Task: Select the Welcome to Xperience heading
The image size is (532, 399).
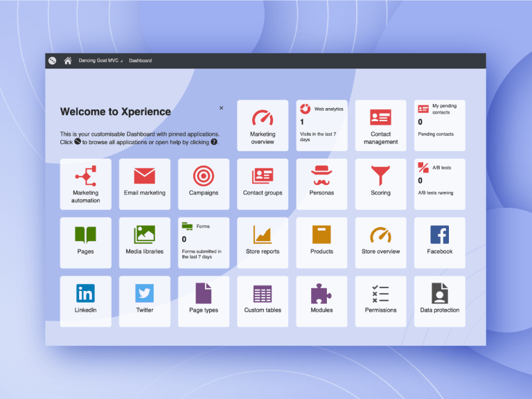Action: (x=116, y=112)
